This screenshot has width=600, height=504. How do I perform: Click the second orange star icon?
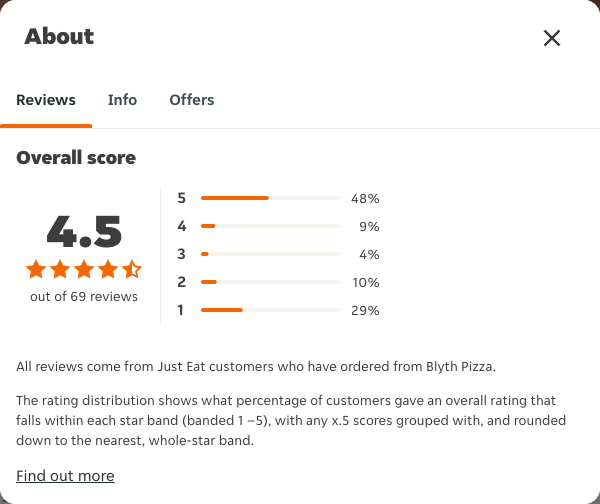tap(60, 269)
